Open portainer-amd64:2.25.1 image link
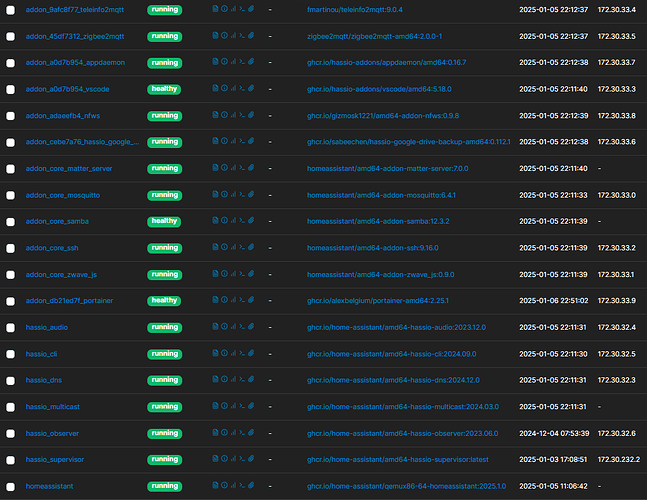647x500 pixels. [x=378, y=301]
